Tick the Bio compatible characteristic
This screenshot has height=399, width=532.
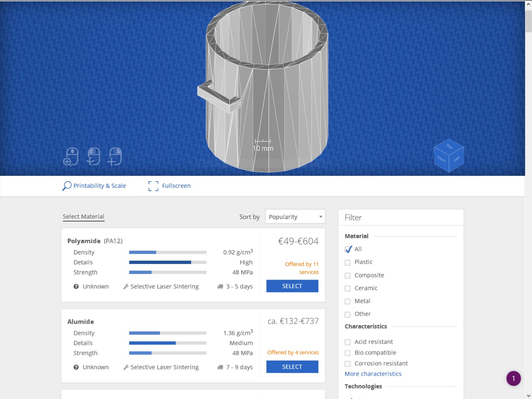(x=348, y=353)
